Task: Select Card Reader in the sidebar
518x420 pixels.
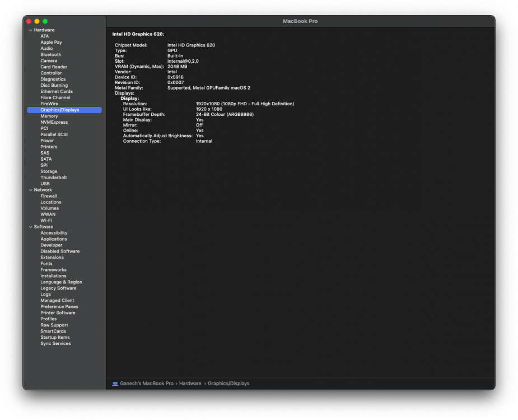Action: [x=54, y=67]
